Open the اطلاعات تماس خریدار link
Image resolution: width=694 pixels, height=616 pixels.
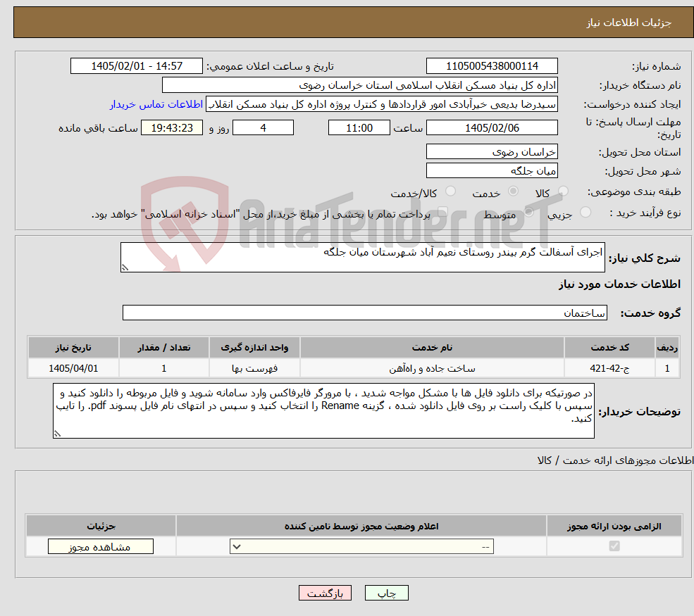click(156, 104)
